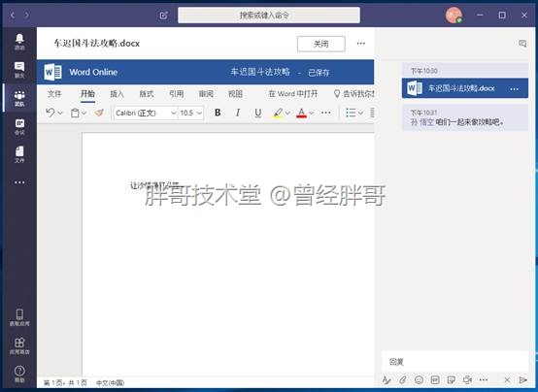Click the red font color button
The height and width of the screenshot is (392, 538).
(x=301, y=113)
